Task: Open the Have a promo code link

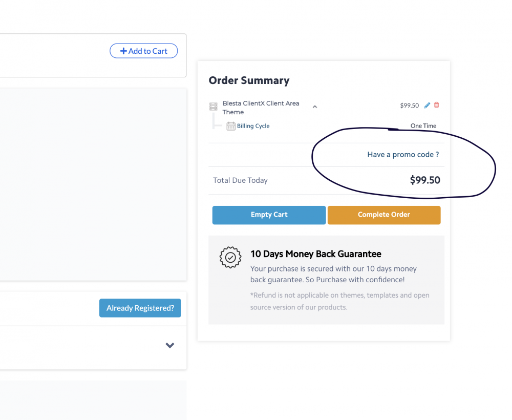Action: pyautogui.click(x=403, y=155)
